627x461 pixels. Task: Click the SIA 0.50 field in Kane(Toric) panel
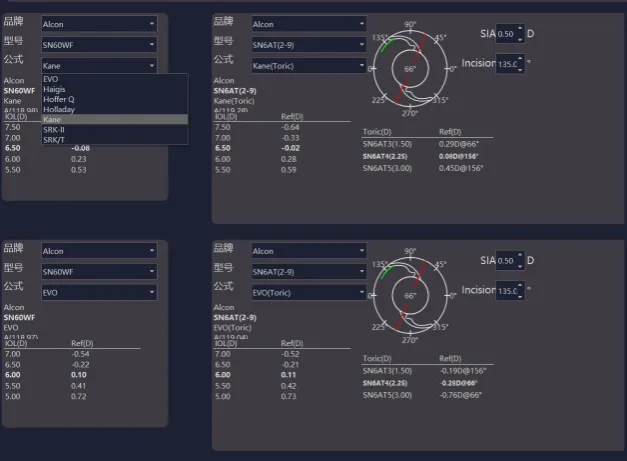pyautogui.click(x=508, y=34)
